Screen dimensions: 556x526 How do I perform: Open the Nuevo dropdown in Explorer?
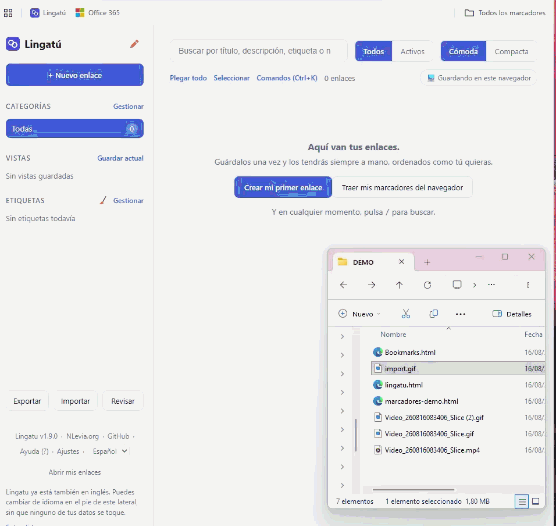coord(360,314)
